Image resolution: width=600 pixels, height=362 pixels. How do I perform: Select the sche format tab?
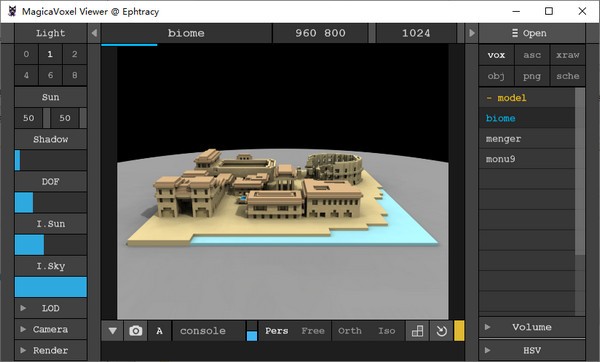pos(567,76)
